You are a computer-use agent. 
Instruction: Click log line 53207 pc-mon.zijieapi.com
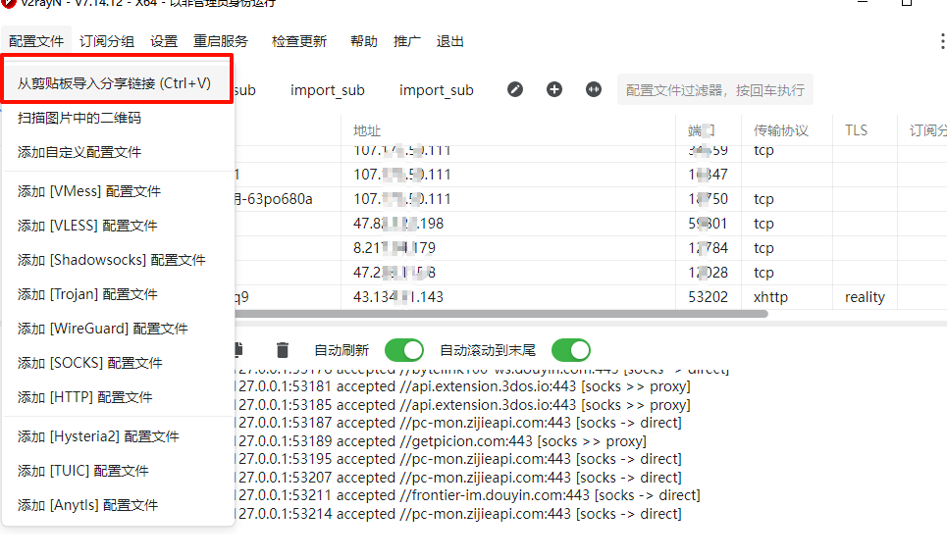pos(459,478)
